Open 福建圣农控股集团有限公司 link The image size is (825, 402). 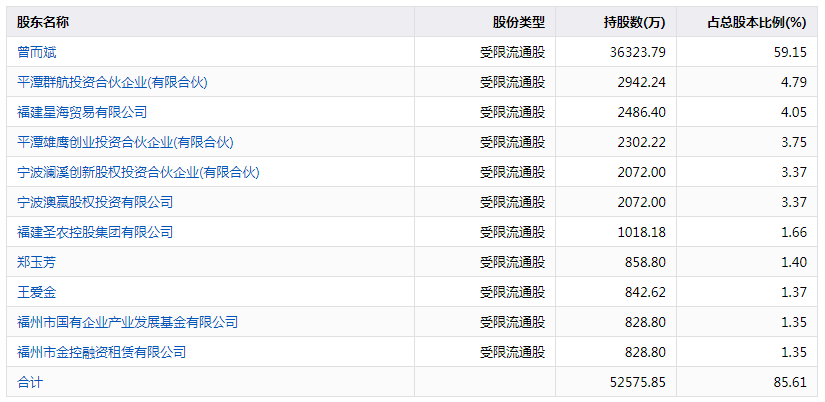95,232
